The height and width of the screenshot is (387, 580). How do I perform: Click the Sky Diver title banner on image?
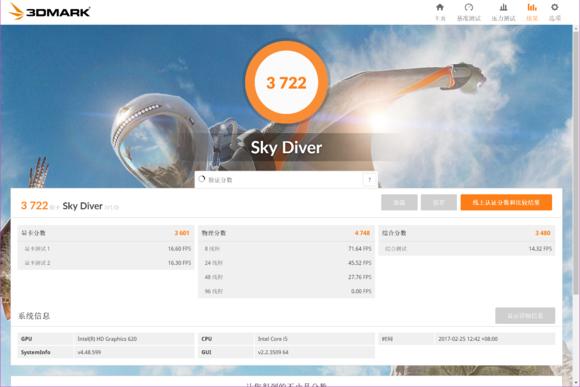pos(286,147)
